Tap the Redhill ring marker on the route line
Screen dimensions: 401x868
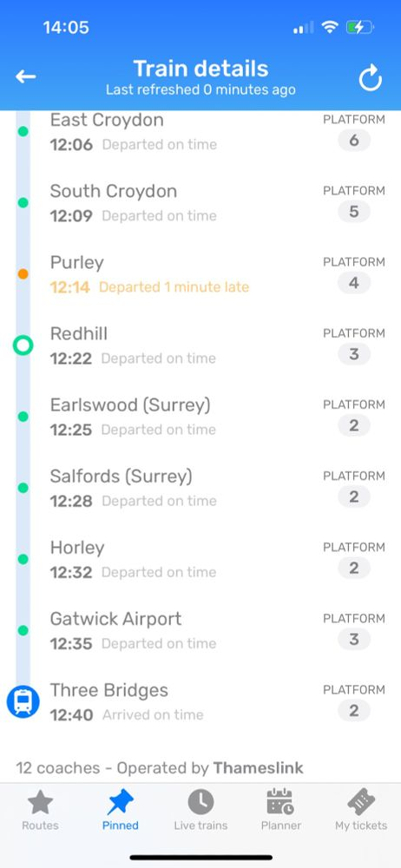23,346
